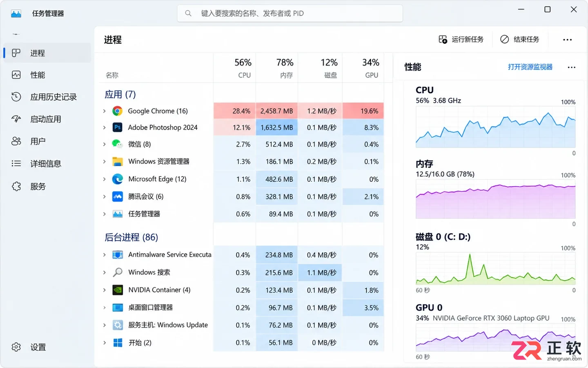Click the 打开资源监视器 link
This screenshot has height=368, width=588.
[x=530, y=67]
